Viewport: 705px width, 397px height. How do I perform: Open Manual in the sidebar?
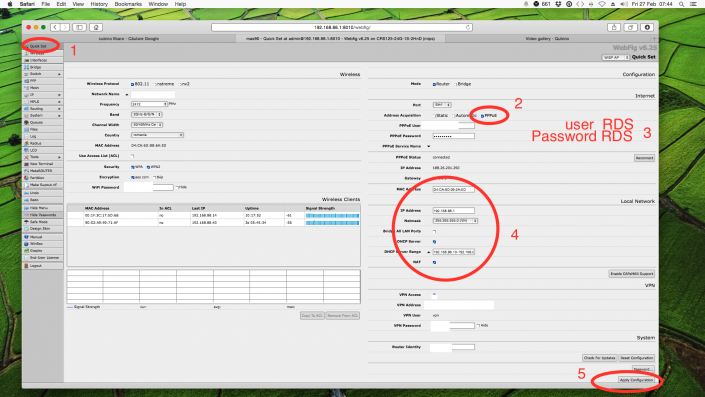pos(43,237)
